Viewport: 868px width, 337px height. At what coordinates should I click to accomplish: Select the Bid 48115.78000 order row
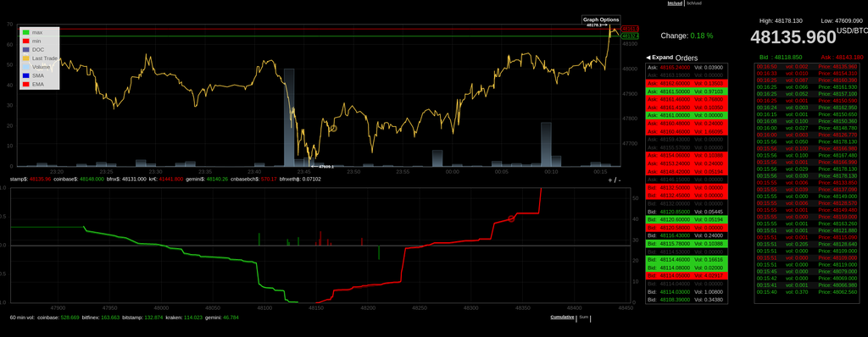point(687,244)
